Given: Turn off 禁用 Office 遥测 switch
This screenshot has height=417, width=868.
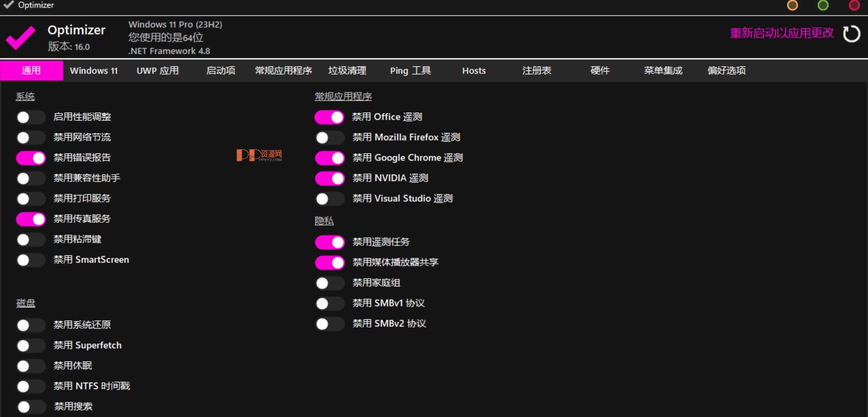Looking at the screenshot, I should coord(329,117).
